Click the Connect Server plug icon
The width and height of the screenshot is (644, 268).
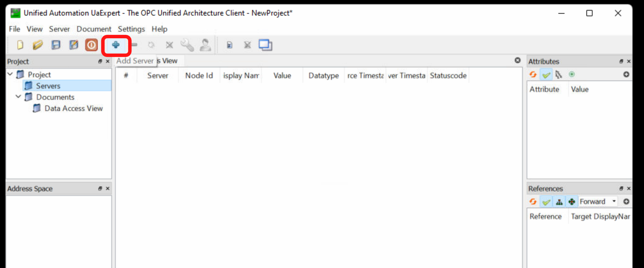[x=151, y=45]
